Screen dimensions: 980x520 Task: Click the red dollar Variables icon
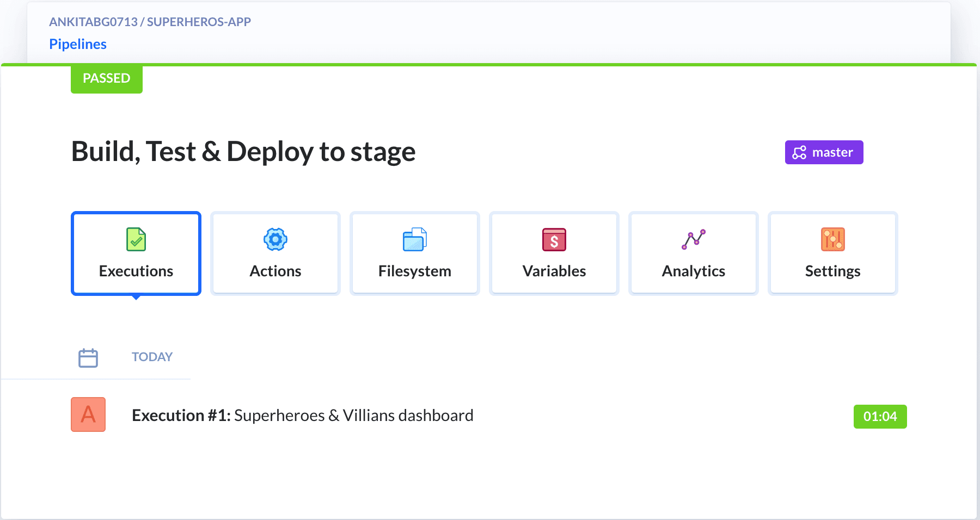[x=554, y=239]
